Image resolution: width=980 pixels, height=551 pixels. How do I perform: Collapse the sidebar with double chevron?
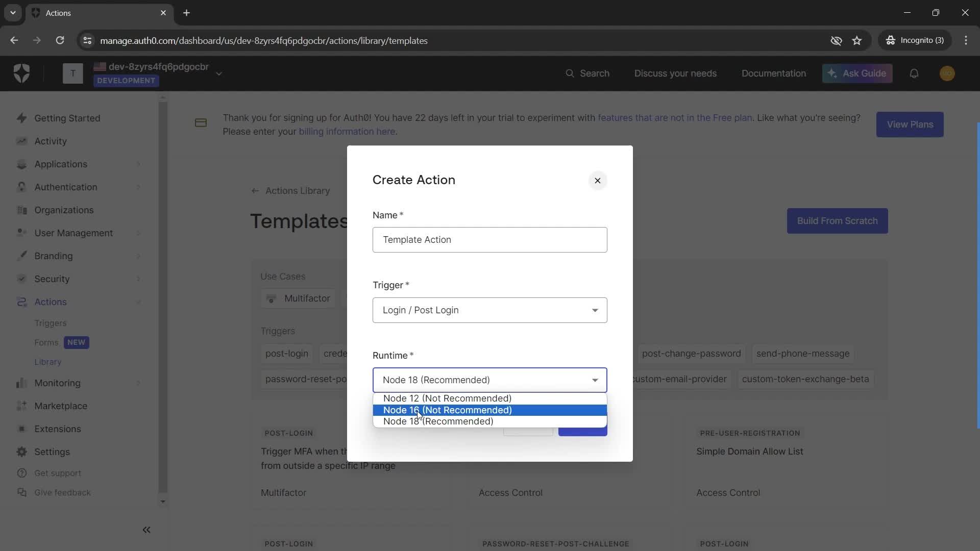[x=146, y=530]
